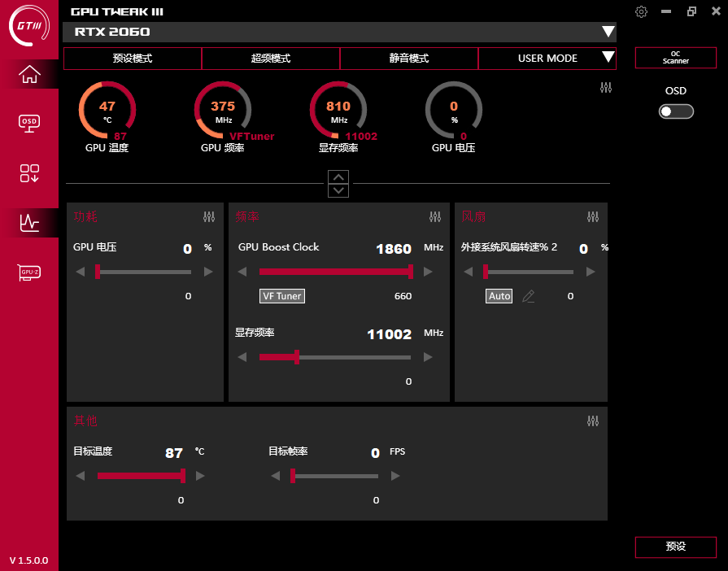Image resolution: width=728 pixels, height=571 pixels.
Task: Open 风扇 panel settings icon
Action: (x=593, y=217)
